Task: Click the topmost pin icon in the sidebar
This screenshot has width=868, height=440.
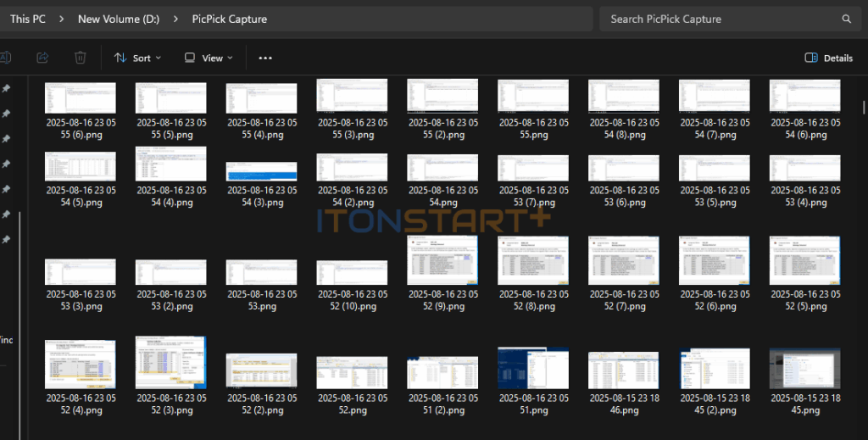Action: (x=6, y=88)
